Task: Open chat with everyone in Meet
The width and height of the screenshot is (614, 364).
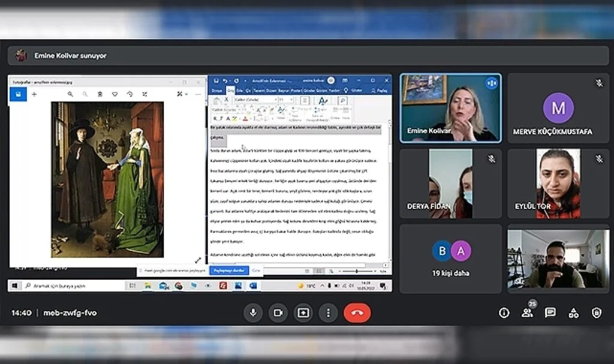Action: click(550, 312)
